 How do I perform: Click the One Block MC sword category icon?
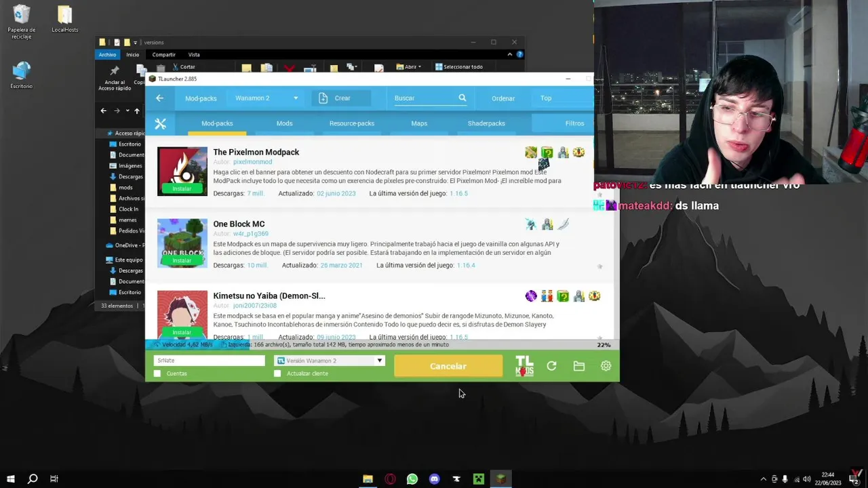click(x=564, y=224)
